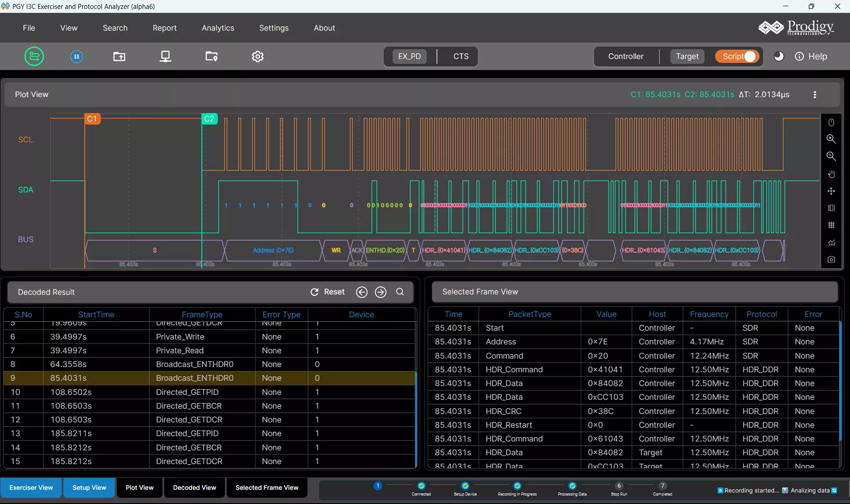Pause acquisition with the blue pause button
Screen dimensions: 850x504
[77, 56]
